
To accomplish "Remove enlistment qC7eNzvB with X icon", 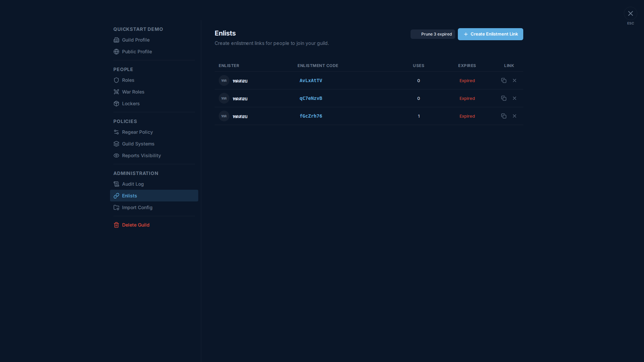I will click(514, 98).
